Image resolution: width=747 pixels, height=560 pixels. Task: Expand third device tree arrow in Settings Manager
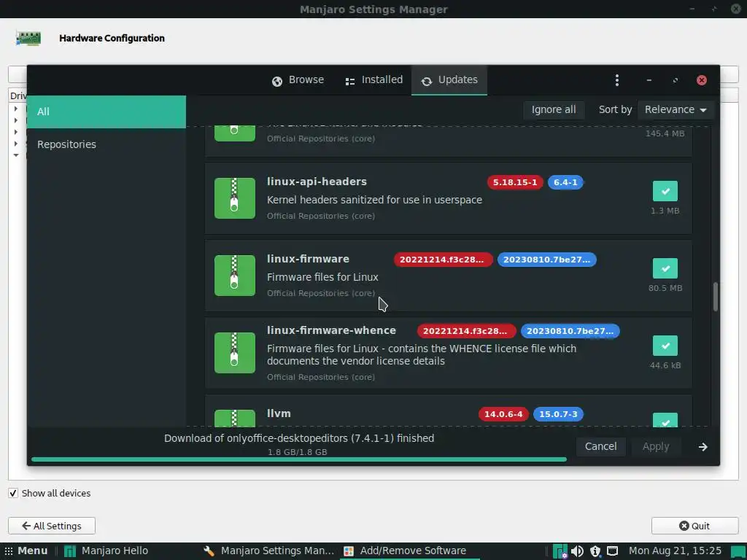point(16,132)
